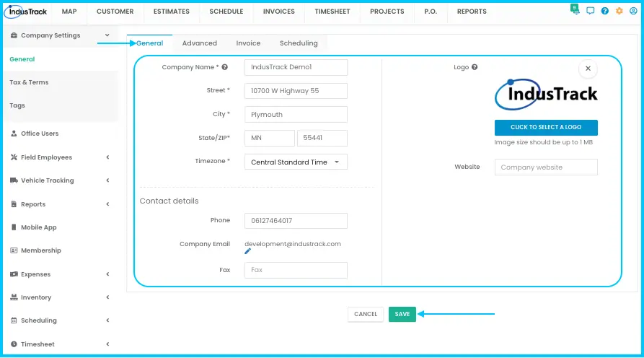Open the SCHEDULE menu
Image resolution: width=644 pixels, height=358 pixels.
[226, 12]
